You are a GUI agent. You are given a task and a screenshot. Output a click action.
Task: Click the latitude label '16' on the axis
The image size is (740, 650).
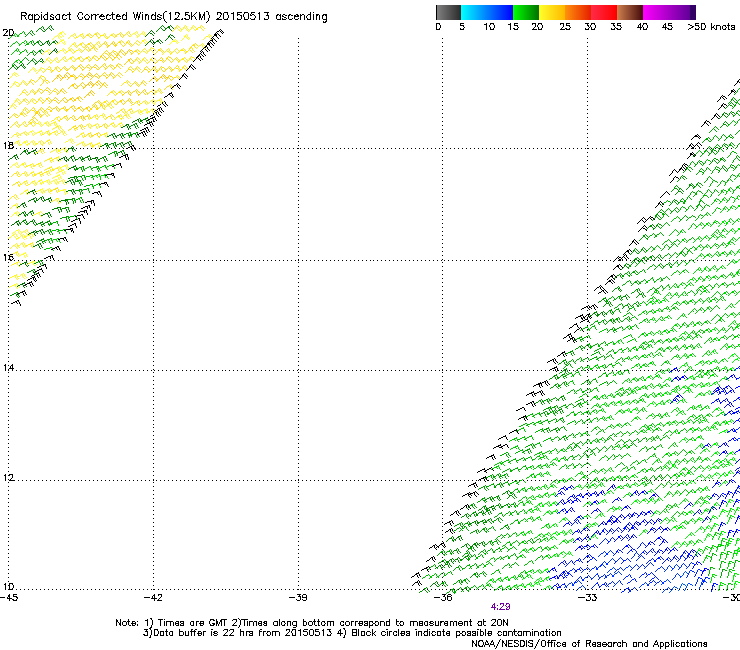(8, 257)
